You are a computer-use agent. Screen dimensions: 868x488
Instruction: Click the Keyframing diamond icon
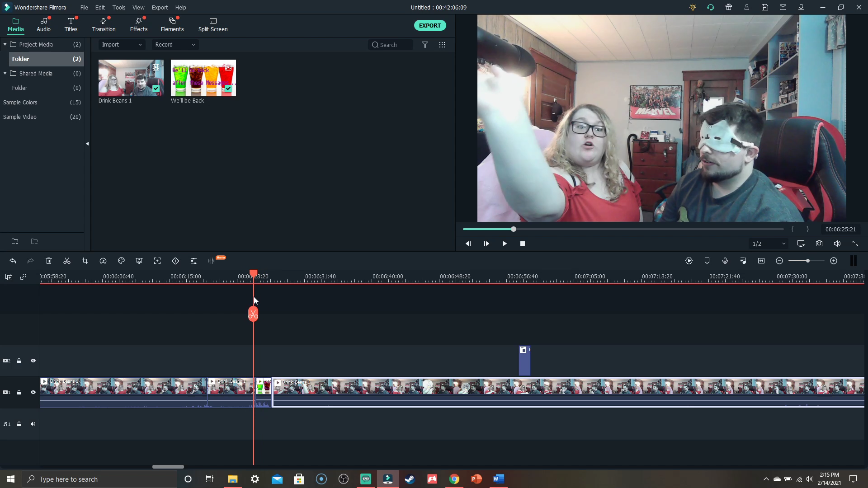(x=175, y=261)
